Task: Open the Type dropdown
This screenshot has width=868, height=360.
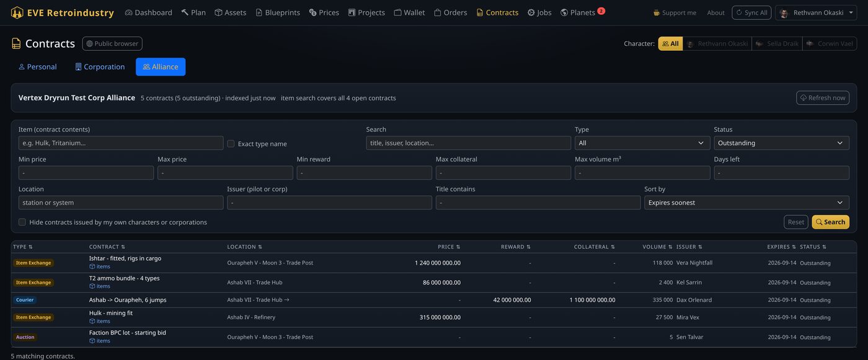Action: tap(642, 143)
